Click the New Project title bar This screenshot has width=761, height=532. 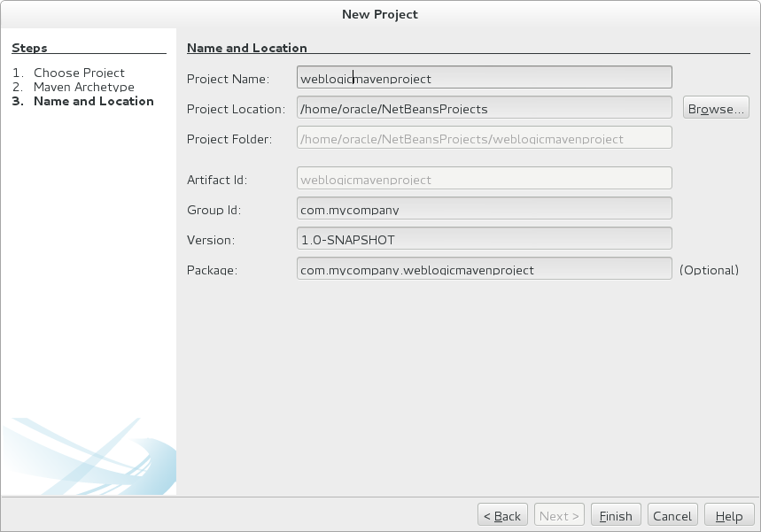pos(380,14)
